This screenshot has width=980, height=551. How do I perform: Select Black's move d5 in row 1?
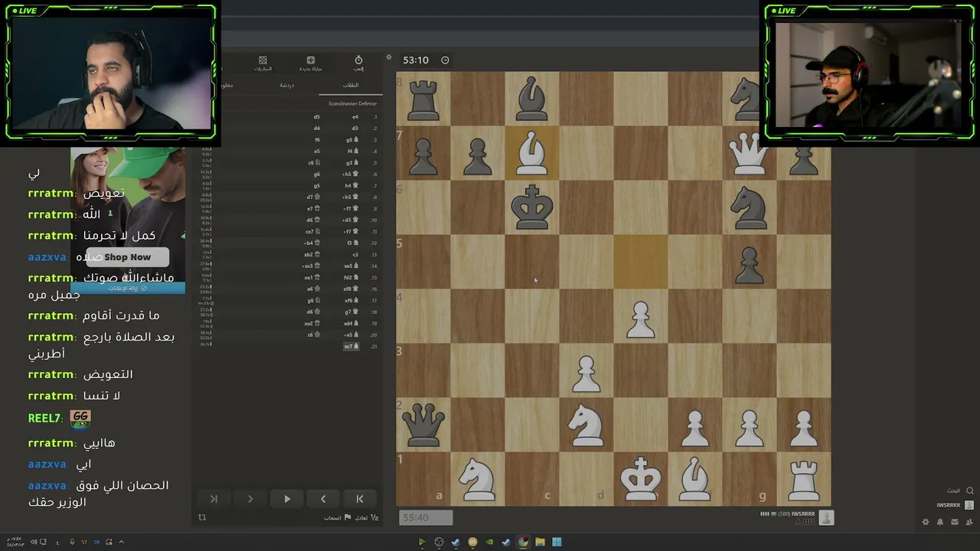[x=317, y=117]
